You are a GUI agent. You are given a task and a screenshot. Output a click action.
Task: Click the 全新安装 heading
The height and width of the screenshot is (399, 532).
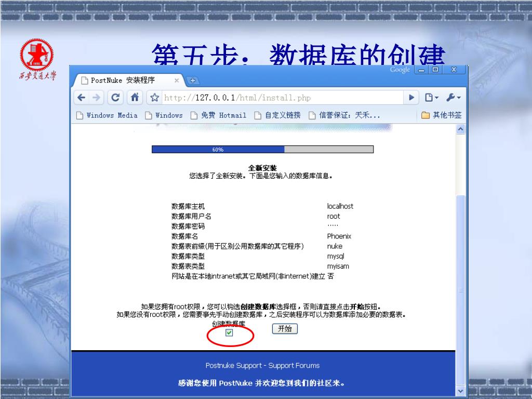click(262, 168)
